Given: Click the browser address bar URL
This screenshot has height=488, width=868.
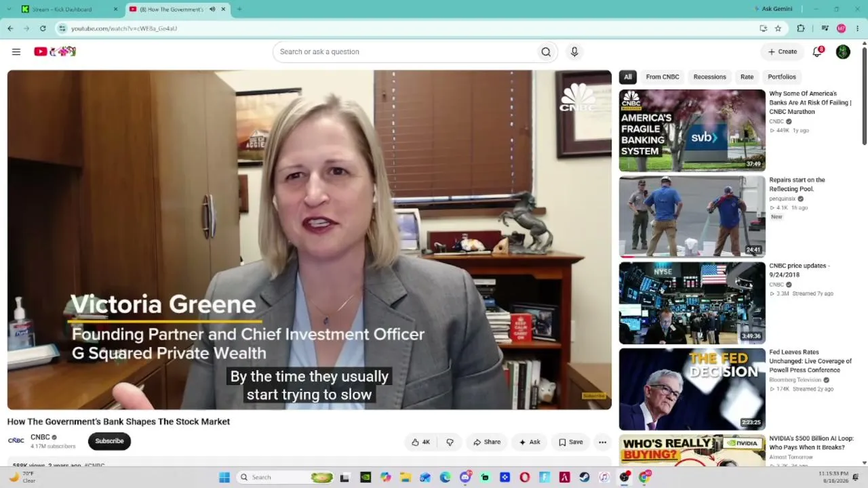Looking at the screenshot, I should (124, 28).
